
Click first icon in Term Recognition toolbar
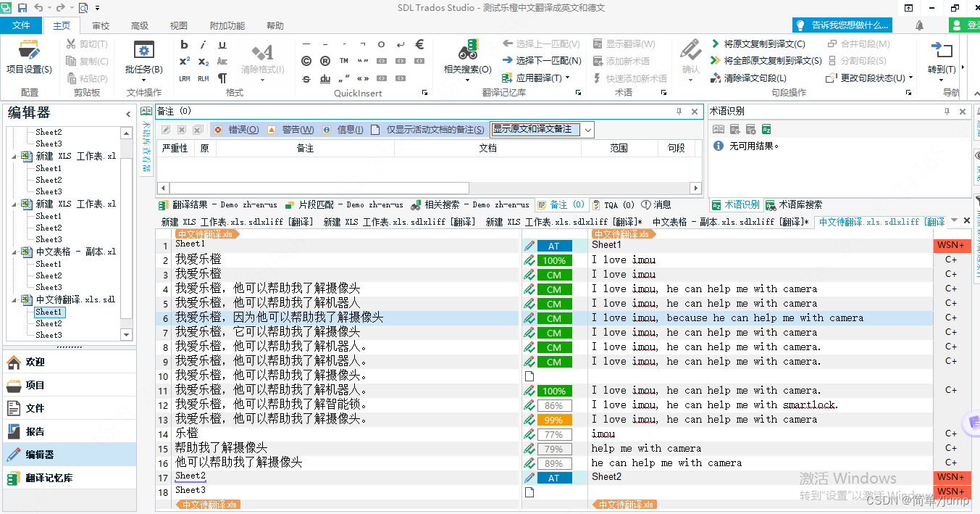point(719,129)
